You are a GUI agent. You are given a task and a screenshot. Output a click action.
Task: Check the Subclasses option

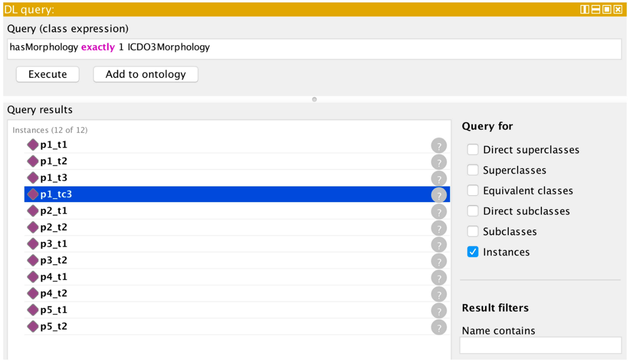coord(472,231)
